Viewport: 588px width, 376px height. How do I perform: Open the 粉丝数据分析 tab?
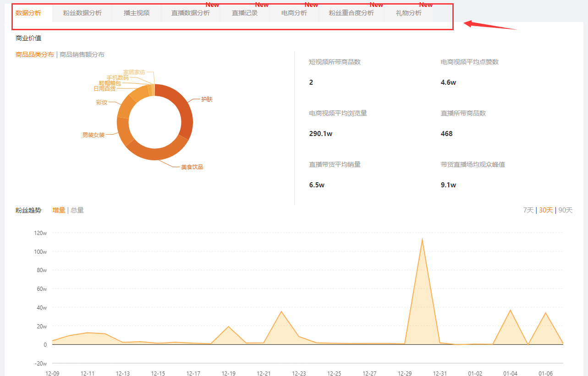(82, 13)
